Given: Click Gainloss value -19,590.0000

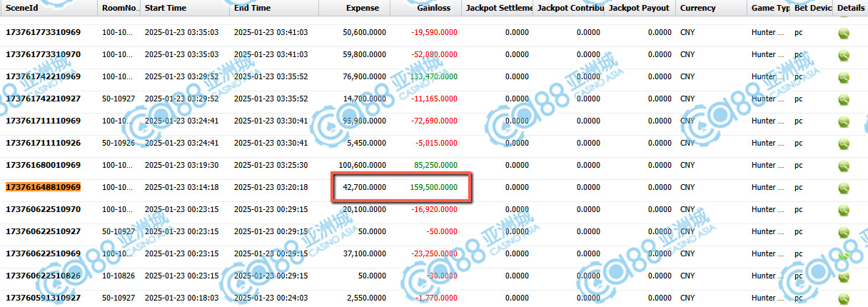Looking at the screenshot, I should click(x=434, y=33).
